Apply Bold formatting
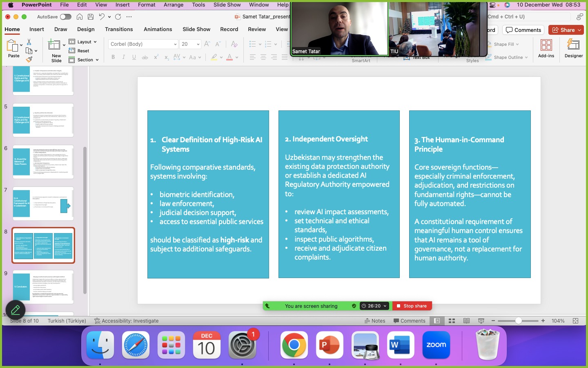 click(x=113, y=57)
